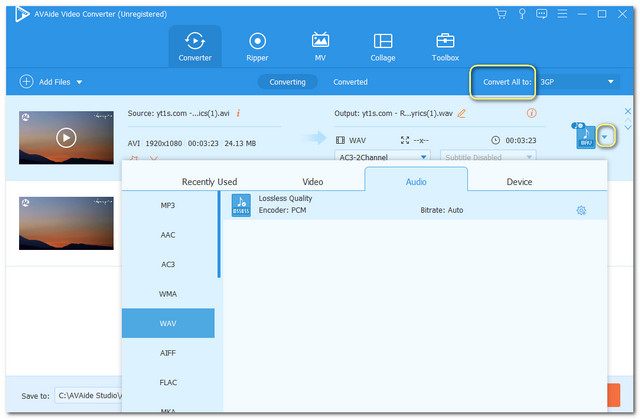Click the format list scrollbar
This screenshot has width=640, height=419.
[x=219, y=235]
